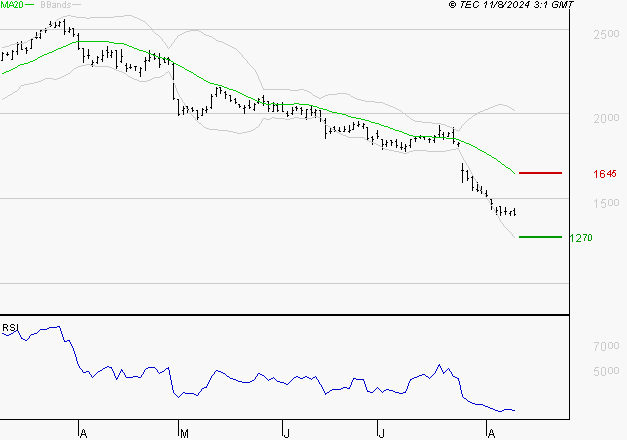The image size is (627, 440).
Task: Click the BBands legend label
Action: pos(56,4)
